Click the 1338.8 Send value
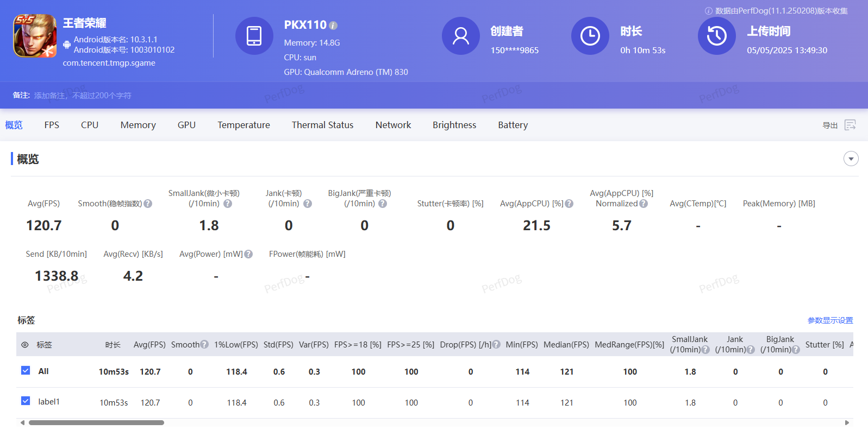The width and height of the screenshot is (868, 430). (x=57, y=276)
